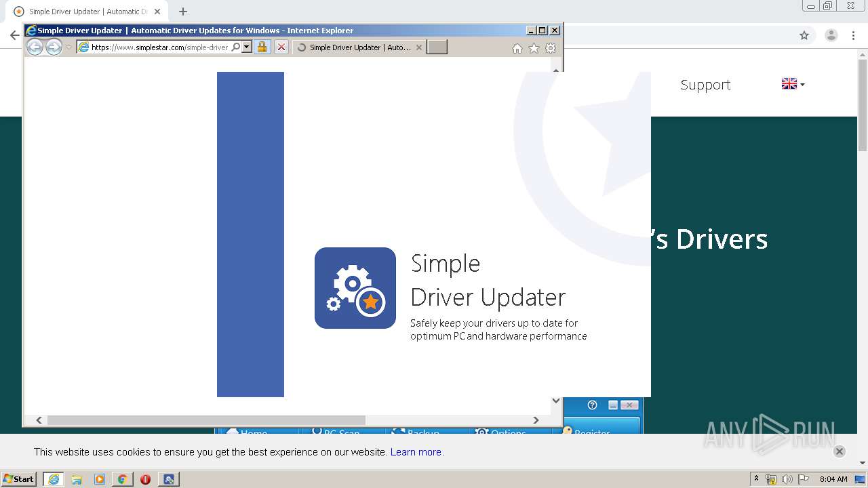Image resolution: width=868 pixels, height=488 pixels.
Task: Open Windows Explorer folder icon in taskbar
Action: click(x=77, y=479)
